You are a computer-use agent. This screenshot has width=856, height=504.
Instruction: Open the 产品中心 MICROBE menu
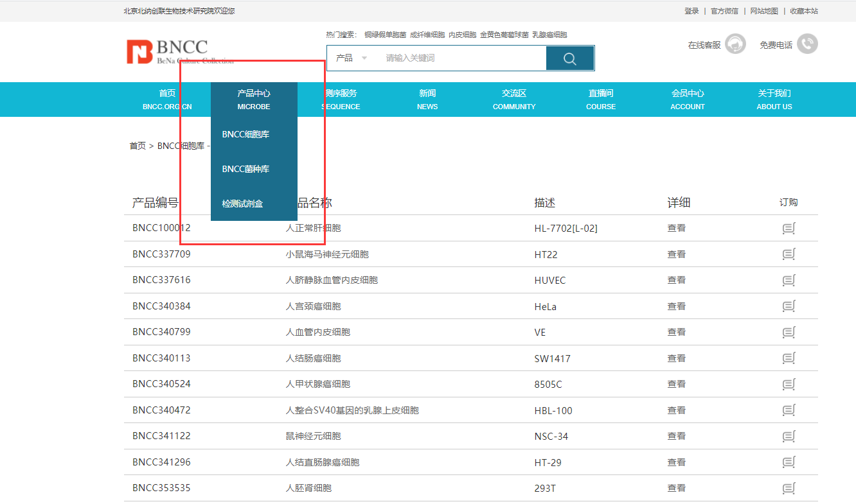point(254,100)
